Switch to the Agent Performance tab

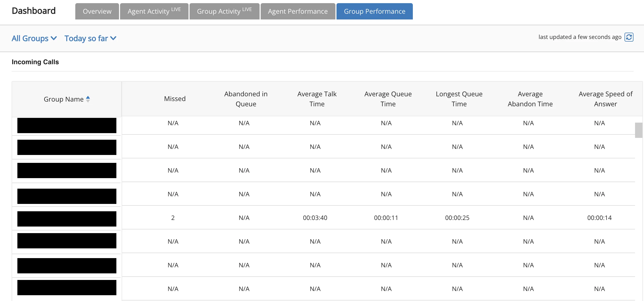(298, 11)
